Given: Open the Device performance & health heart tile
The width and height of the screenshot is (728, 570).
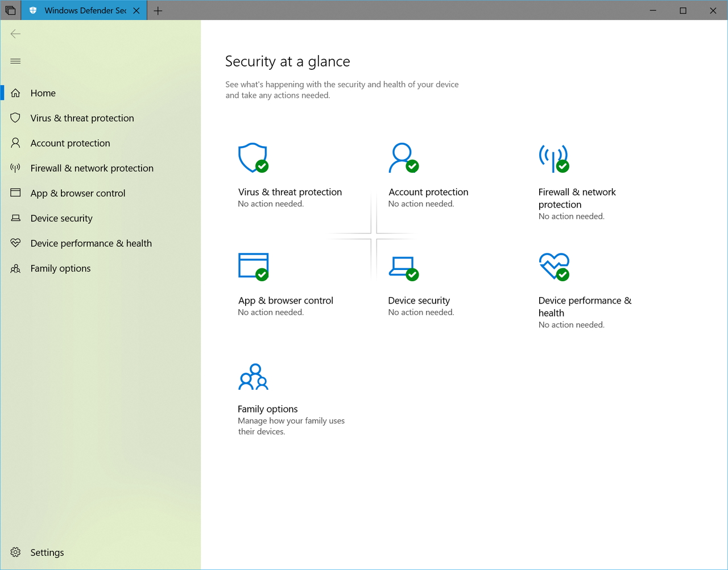Looking at the screenshot, I should tap(555, 267).
